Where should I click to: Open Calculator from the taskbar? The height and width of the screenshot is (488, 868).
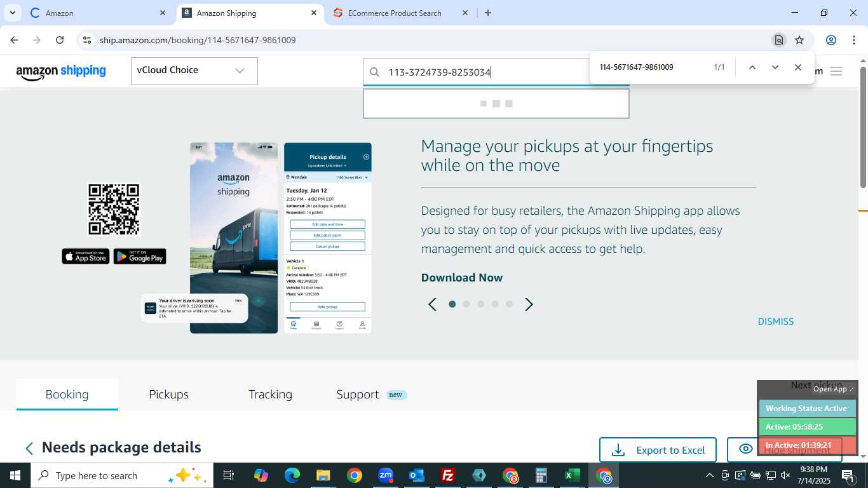541,475
